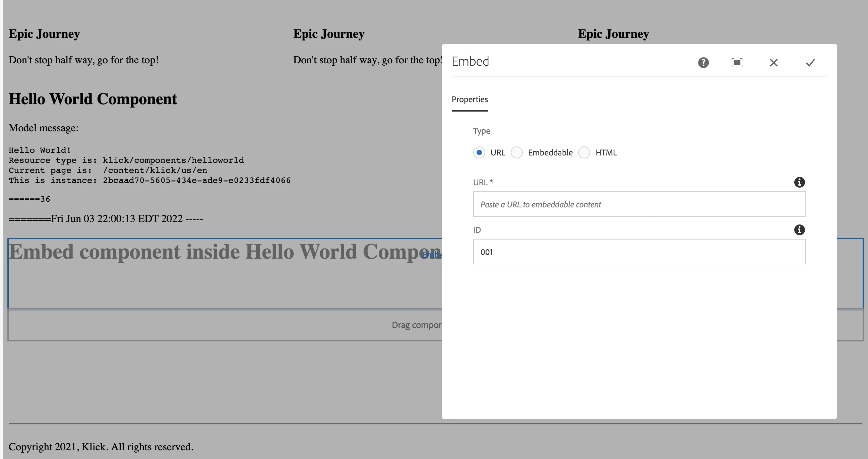Click the first Epic Journey heading
Image resolution: width=868 pixels, height=459 pixels.
tap(44, 34)
